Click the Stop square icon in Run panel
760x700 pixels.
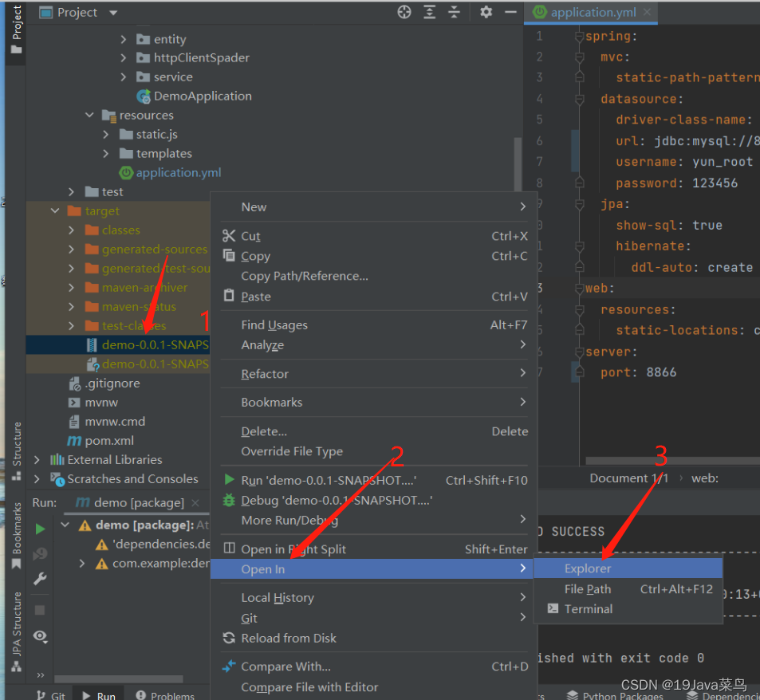coord(40,610)
